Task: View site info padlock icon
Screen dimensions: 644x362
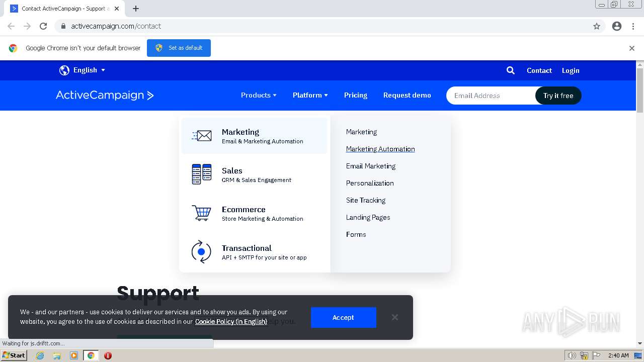Action: point(63,26)
